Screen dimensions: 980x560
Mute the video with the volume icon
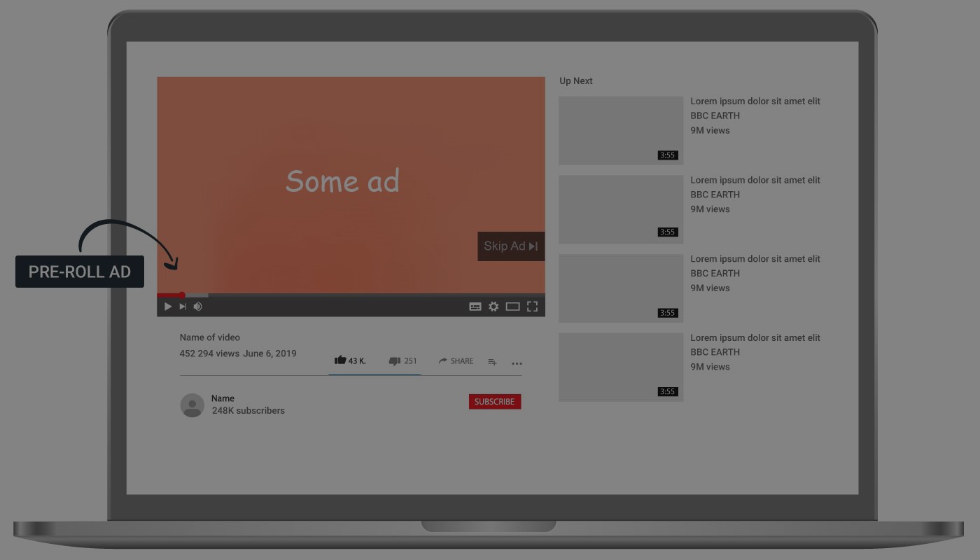[x=198, y=306]
